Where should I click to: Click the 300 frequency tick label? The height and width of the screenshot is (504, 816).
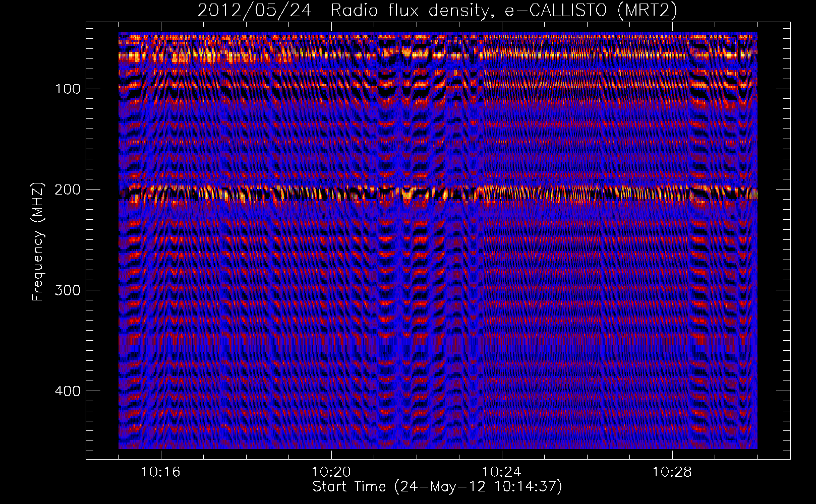pos(68,290)
